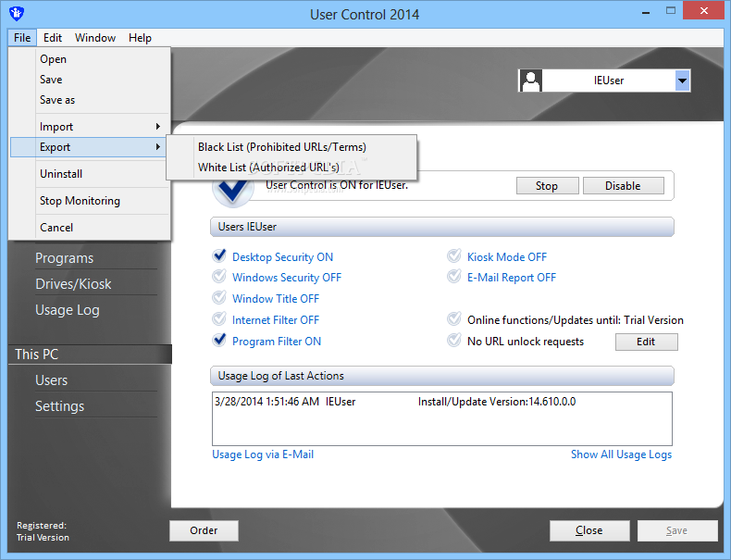
Task: Open Program Filter ON link
Action: 277,342
